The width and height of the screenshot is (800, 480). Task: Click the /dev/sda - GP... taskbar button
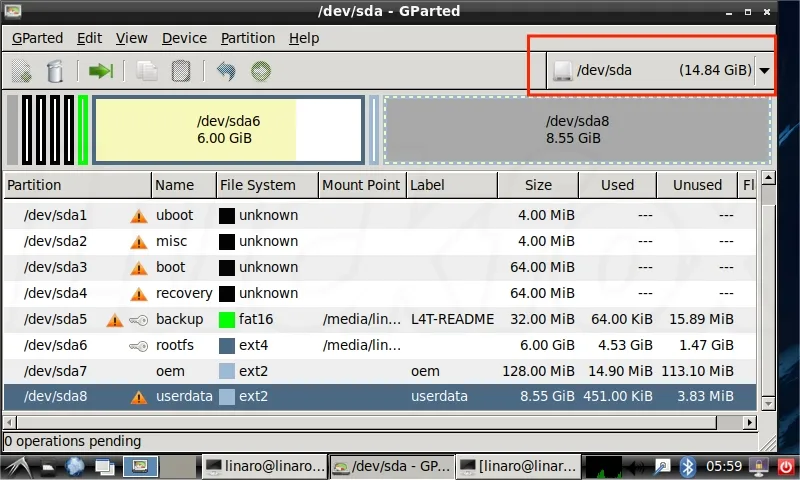[x=391, y=467]
